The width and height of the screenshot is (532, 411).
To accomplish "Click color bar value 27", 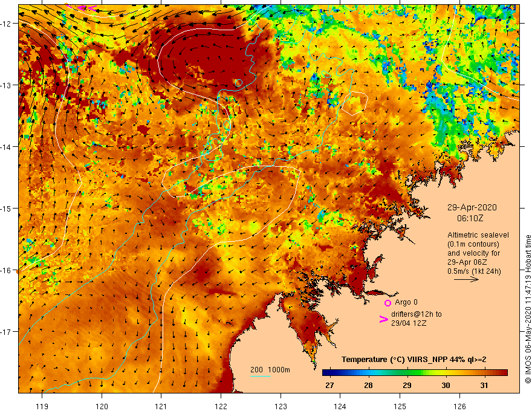I will (x=329, y=385).
